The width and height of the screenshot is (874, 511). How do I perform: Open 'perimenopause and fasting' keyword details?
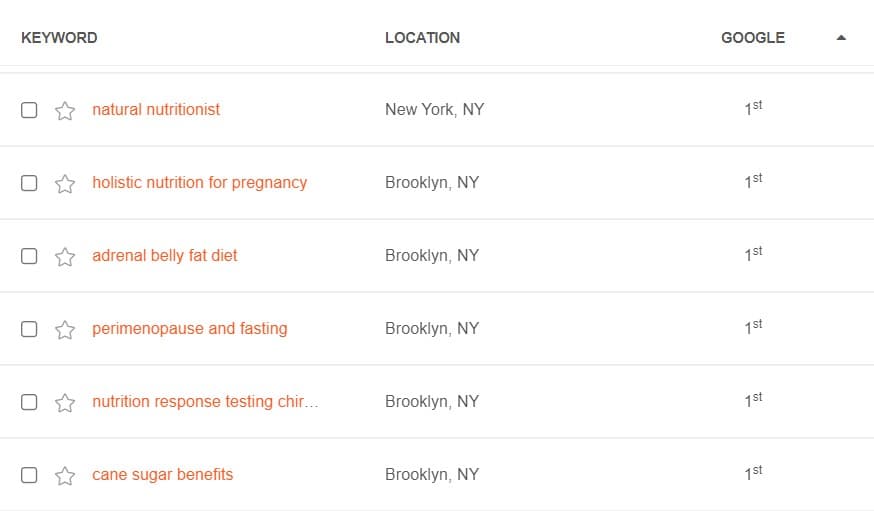pyautogui.click(x=190, y=328)
